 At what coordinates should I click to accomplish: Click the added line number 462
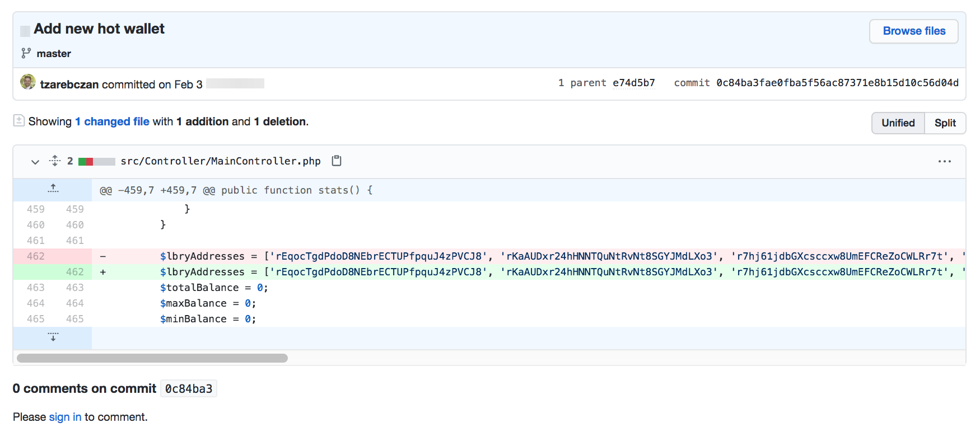pos(74,272)
